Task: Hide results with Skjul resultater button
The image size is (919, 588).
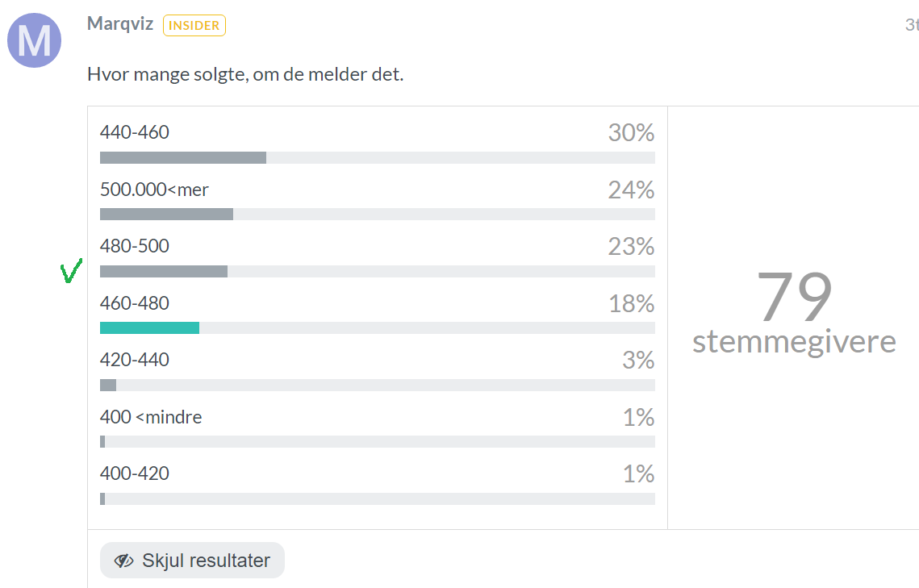Action: click(192, 561)
